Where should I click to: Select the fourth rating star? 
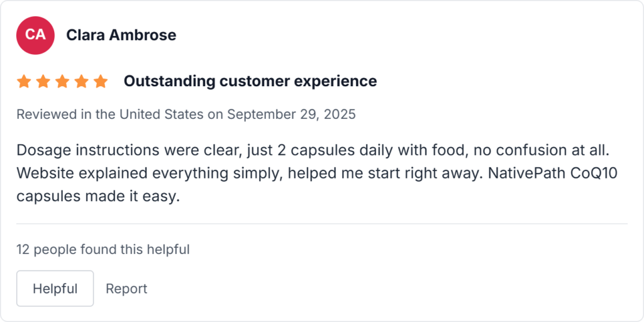[x=81, y=81]
